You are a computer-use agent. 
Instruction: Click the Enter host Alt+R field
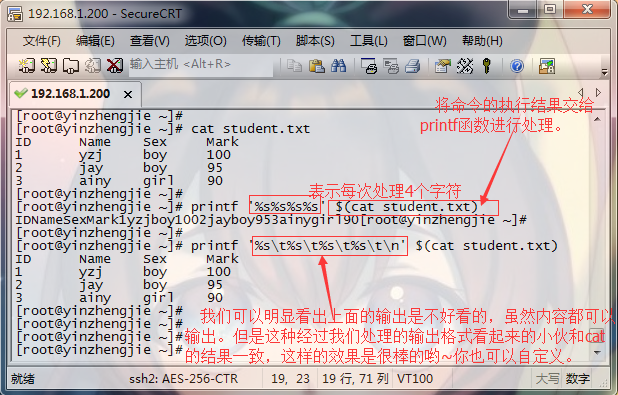201,64
